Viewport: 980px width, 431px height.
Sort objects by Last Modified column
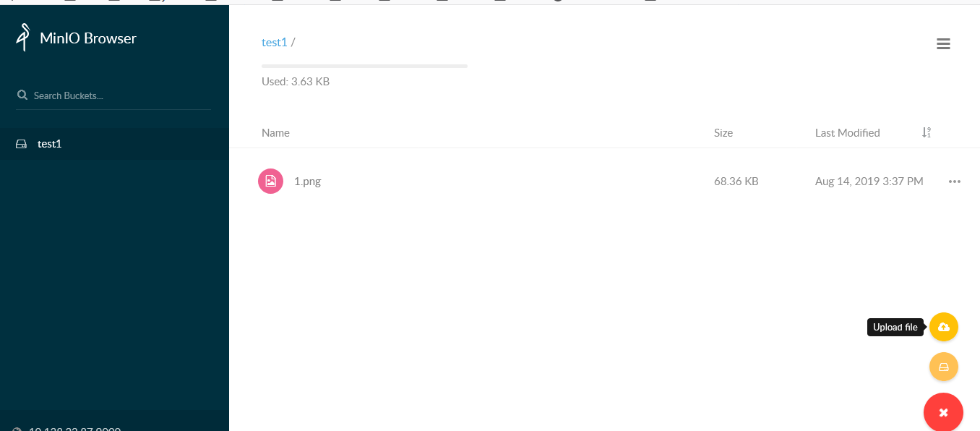847,133
